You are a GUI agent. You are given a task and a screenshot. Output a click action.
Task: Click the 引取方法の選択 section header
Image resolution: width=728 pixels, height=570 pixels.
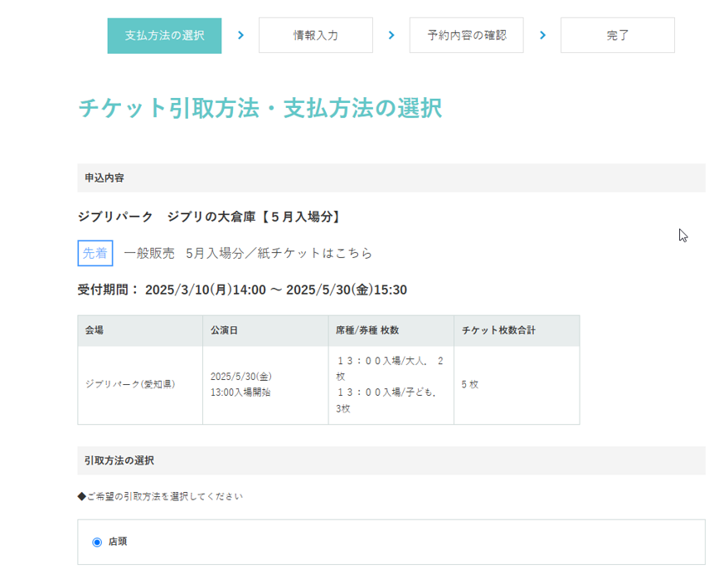pos(391,460)
